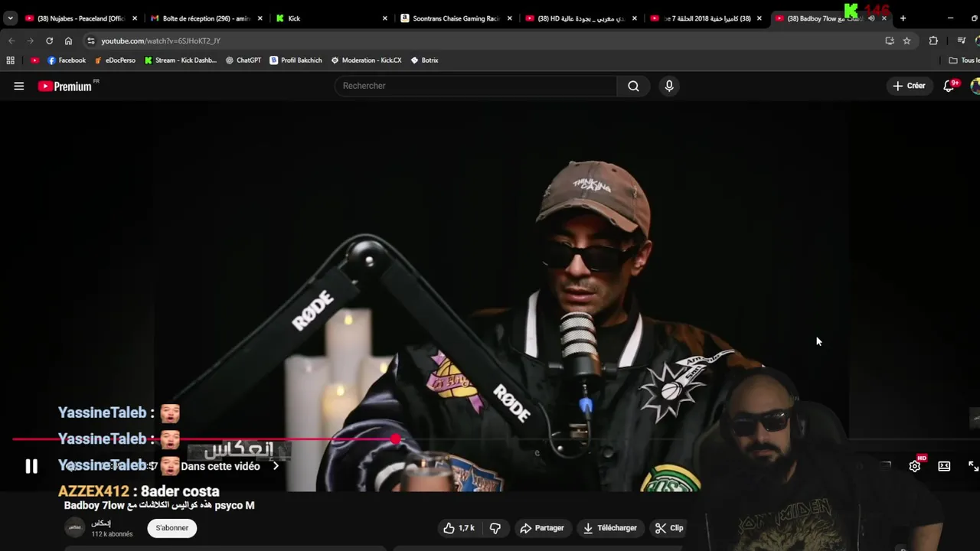Click the Partager share button
Viewport: 980px width, 551px height.
(541, 528)
